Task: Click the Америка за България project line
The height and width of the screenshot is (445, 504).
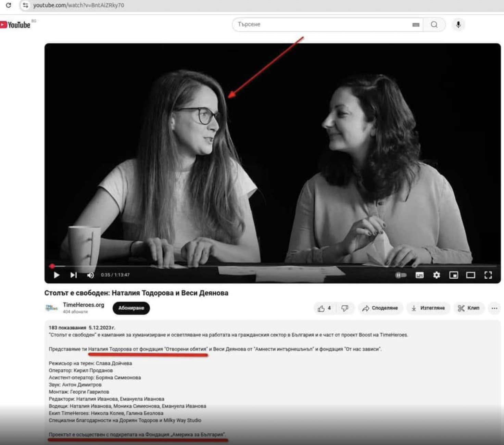Action: pos(137,434)
